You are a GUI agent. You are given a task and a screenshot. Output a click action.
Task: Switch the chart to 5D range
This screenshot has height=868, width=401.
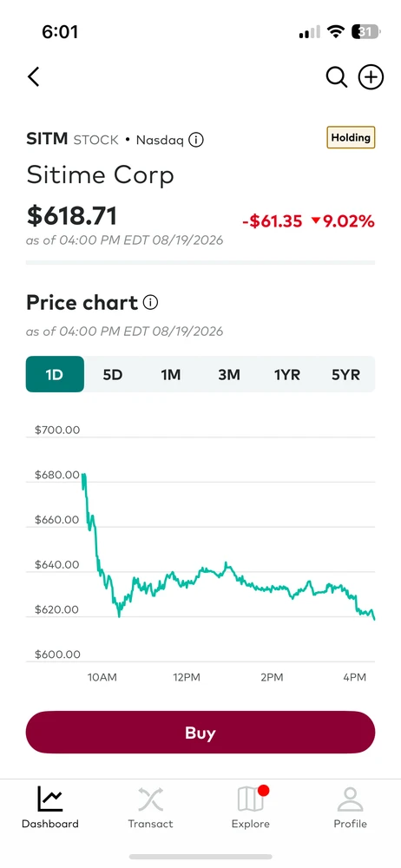point(113,374)
